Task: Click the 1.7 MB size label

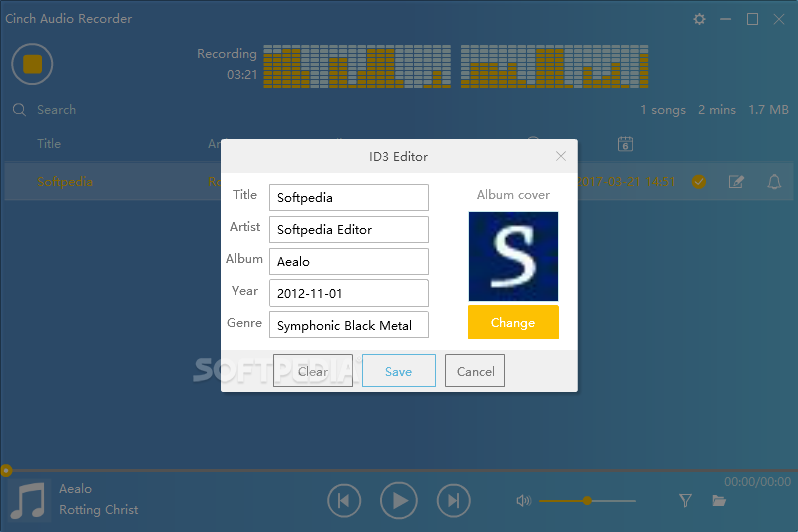Action: pyautogui.click(x=768, y=109)
